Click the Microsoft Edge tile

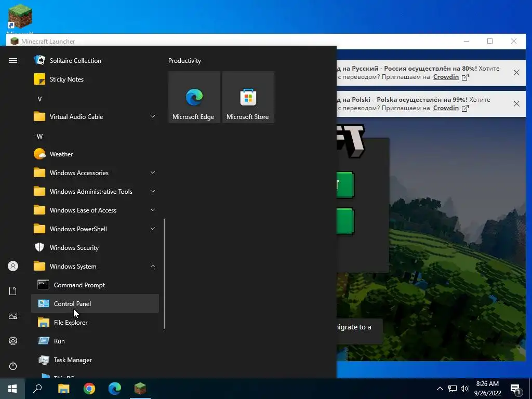click(x=194, y=97)
